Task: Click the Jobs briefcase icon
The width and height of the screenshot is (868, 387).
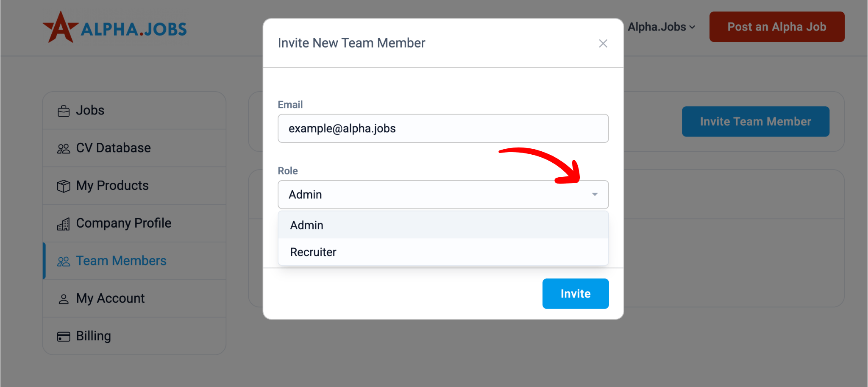Action: [64, 111]
